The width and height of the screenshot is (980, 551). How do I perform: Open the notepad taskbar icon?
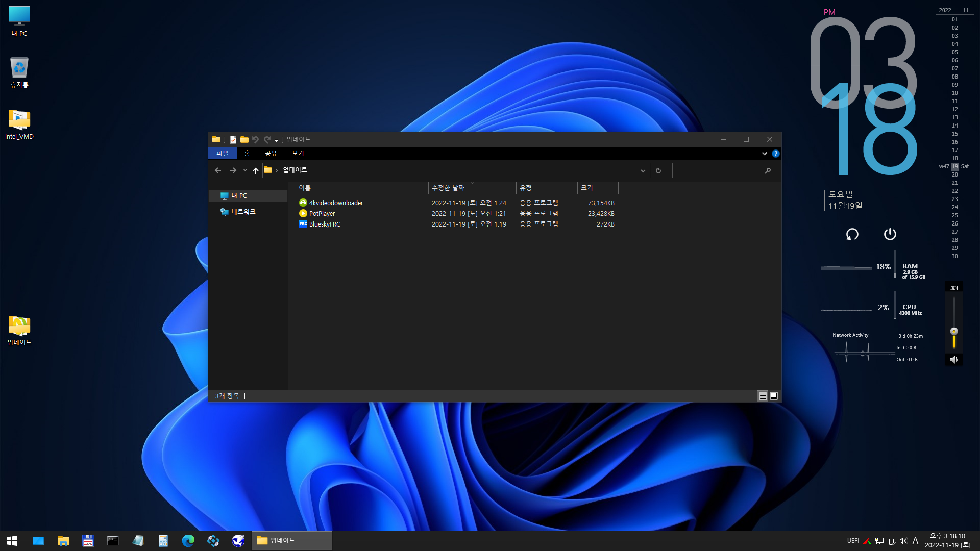138,541
